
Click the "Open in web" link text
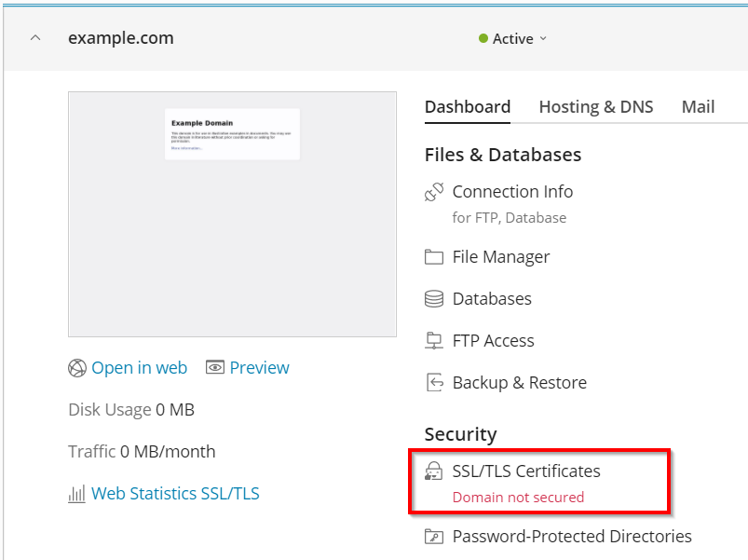point(139,368)
